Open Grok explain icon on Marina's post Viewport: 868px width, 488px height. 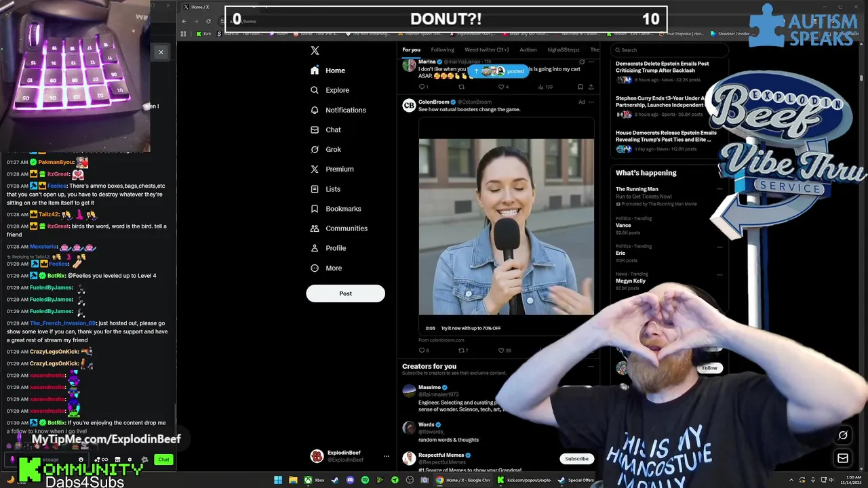point(581,62)
